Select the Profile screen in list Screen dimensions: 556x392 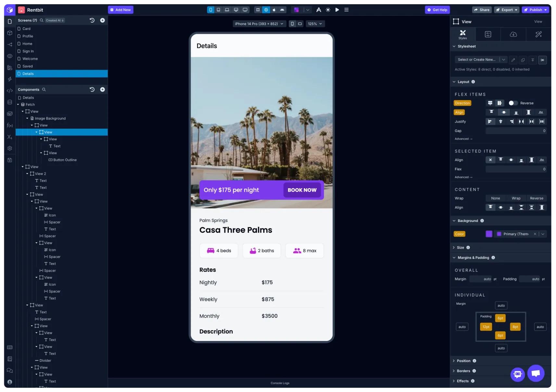tap(28, 36)
